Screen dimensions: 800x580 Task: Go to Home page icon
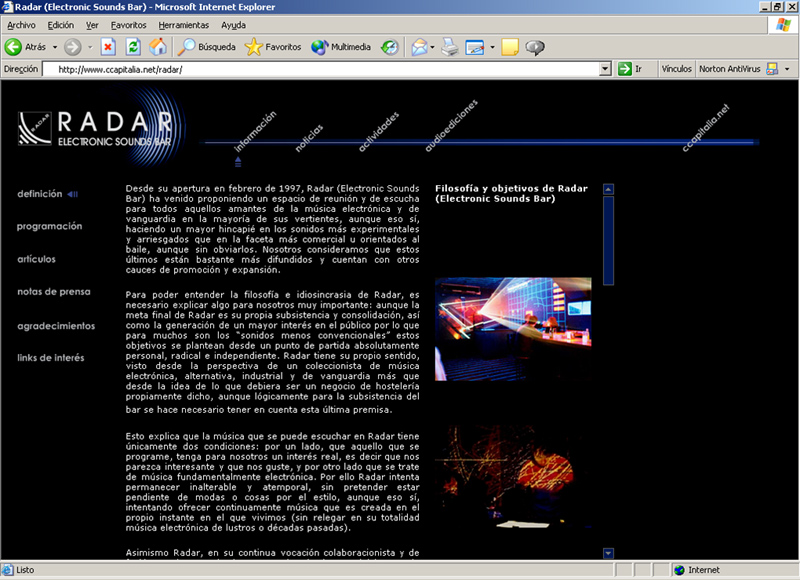pyautogui.click(x=158, y=47)
